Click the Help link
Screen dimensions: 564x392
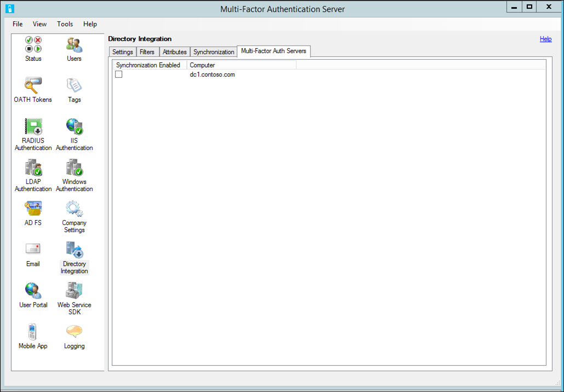[x=545, y=39]
